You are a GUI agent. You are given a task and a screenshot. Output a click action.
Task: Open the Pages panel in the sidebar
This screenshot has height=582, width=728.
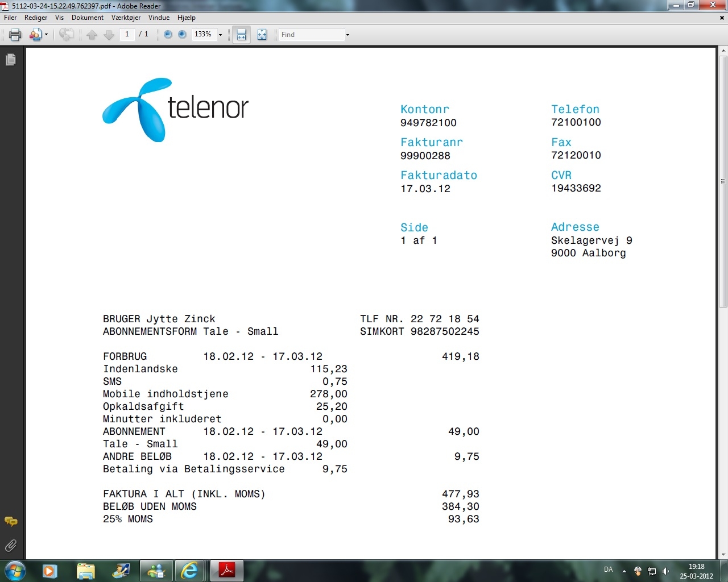pyautogui.click(x=10, y=60)
